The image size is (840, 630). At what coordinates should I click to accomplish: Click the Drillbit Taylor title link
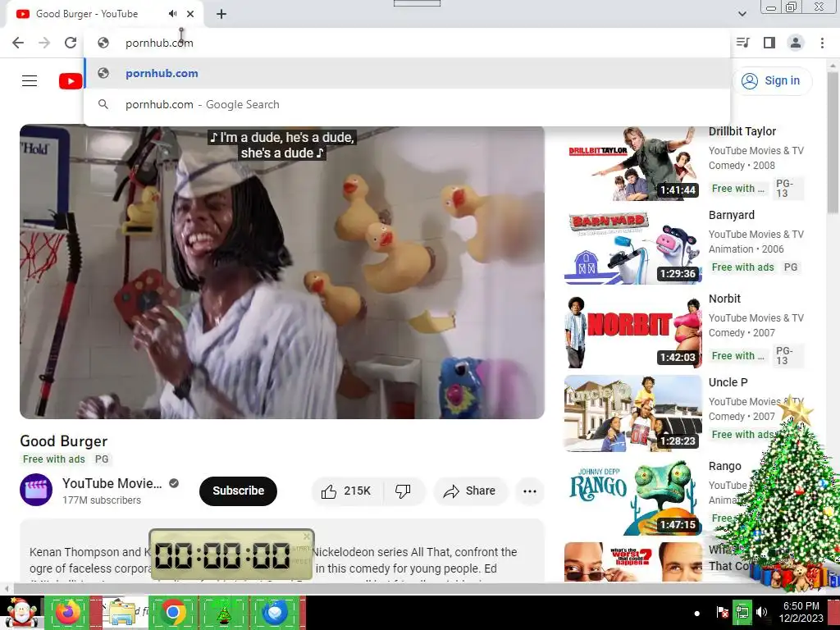point(742,131)
